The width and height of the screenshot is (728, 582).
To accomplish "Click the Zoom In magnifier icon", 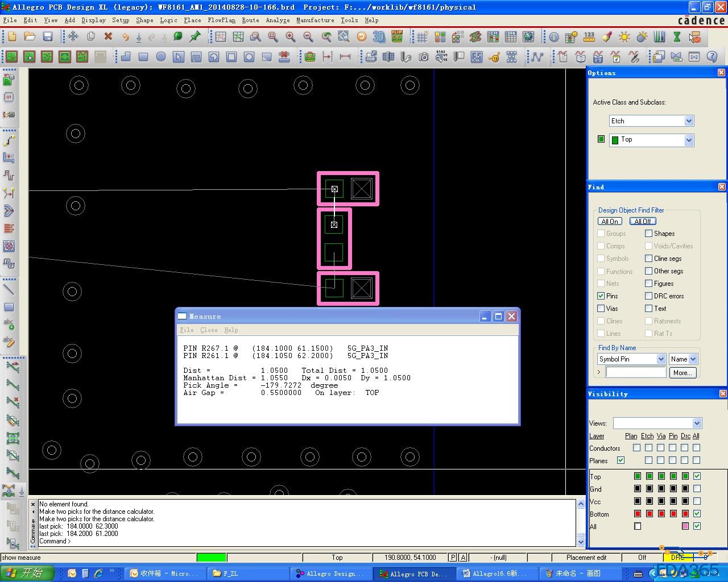I will click(291, 37).
